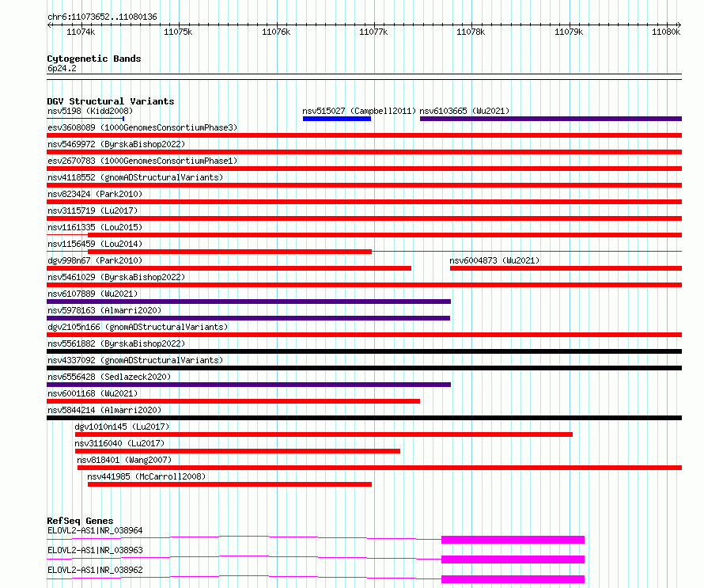This screenshot has height=588, width=704.
Task: Open gene ELOVL2-AS1|NR_038962
Action: (x=95, y=570)
